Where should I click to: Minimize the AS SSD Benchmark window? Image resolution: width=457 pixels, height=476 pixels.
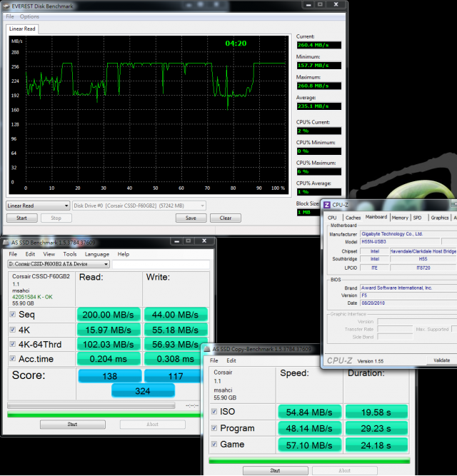[x=177, y=241]
